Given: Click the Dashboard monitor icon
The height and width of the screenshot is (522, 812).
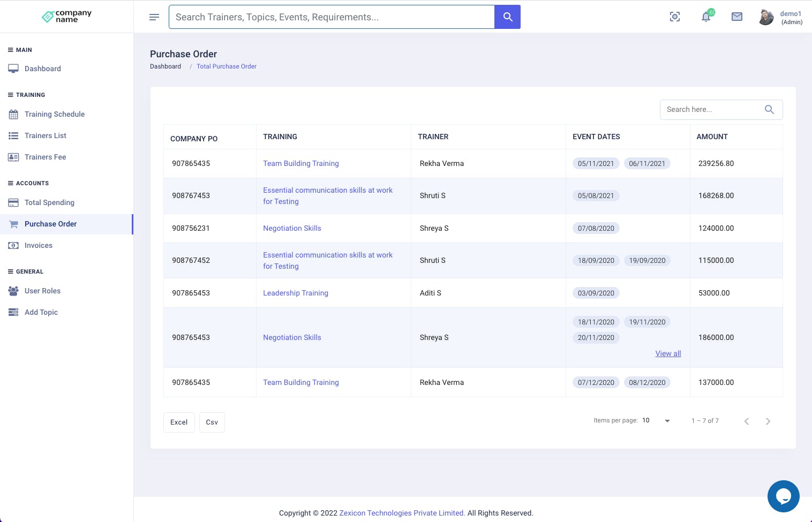Looking at the screenshot, I should [x=13, y=69].
